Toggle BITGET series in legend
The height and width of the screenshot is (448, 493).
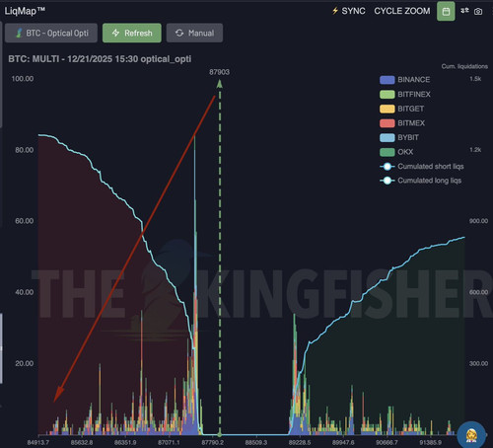pyautogui.click(x=401, y=109)
